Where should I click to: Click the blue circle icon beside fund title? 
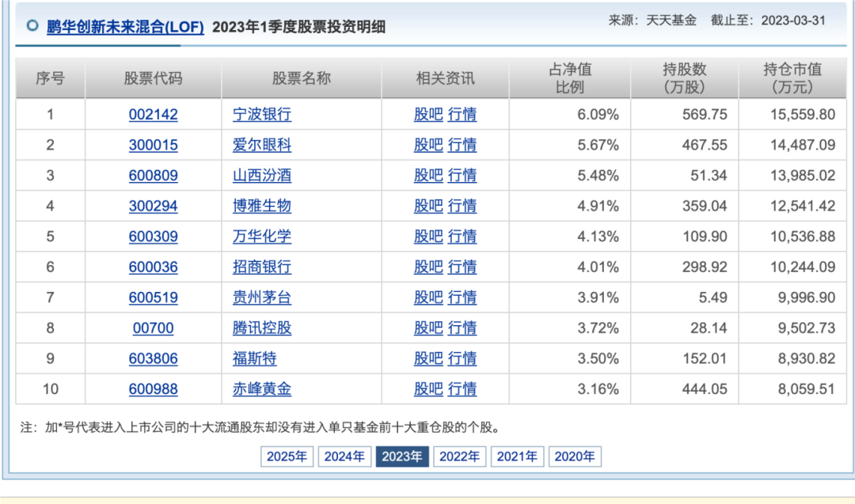[32, 25]
